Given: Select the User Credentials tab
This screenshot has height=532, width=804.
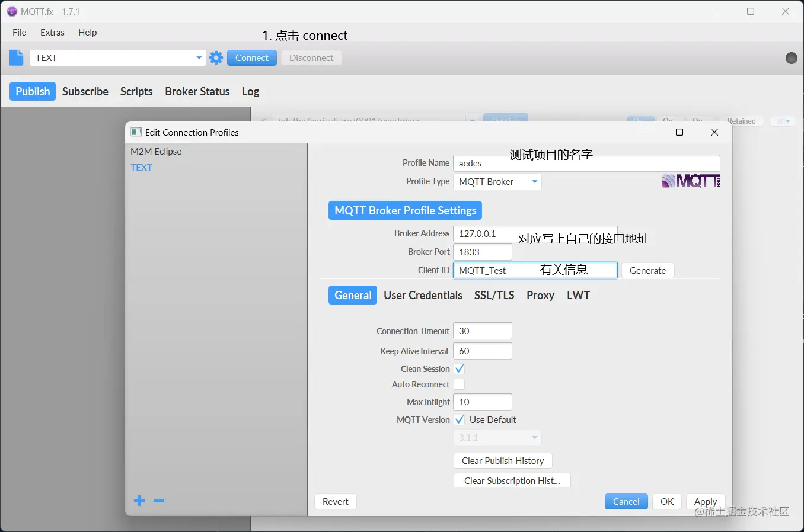Looking at the screenshot, I should [x=423, y=295].
